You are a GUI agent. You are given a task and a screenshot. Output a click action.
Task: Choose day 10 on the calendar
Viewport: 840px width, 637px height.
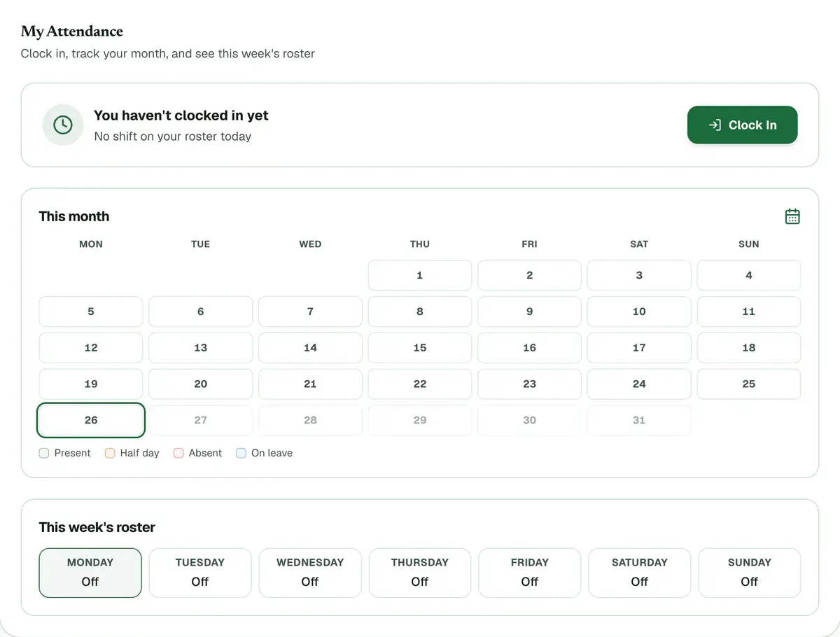[639, 311]
